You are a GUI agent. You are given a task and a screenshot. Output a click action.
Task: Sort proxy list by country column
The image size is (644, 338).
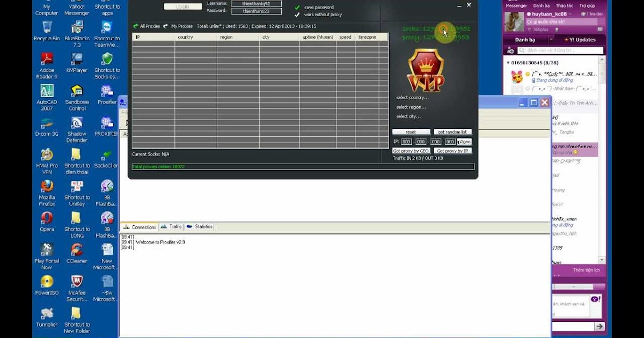click(195, 37)
